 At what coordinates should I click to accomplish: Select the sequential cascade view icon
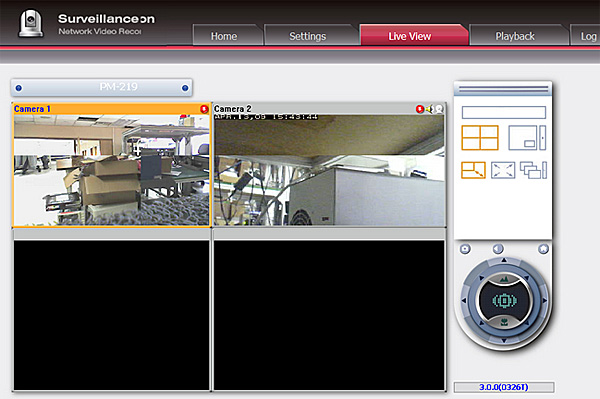click(x=533, y=170)
